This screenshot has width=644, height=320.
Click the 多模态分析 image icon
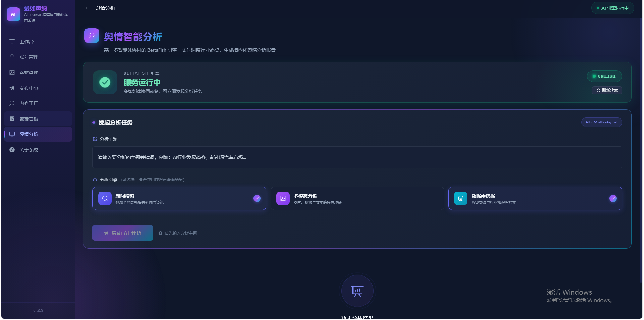[283, 198]
